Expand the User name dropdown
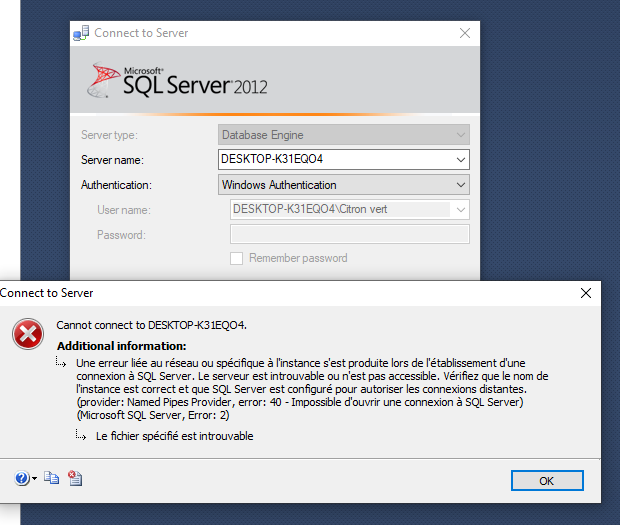This screenshot has width=620, height=525. (x=461, y=210)
